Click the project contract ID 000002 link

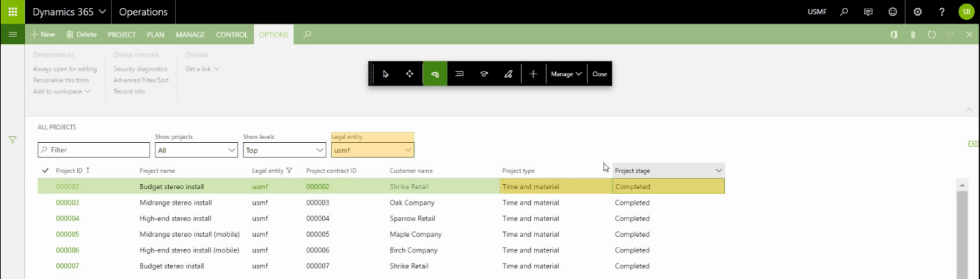tap(318, 187)
